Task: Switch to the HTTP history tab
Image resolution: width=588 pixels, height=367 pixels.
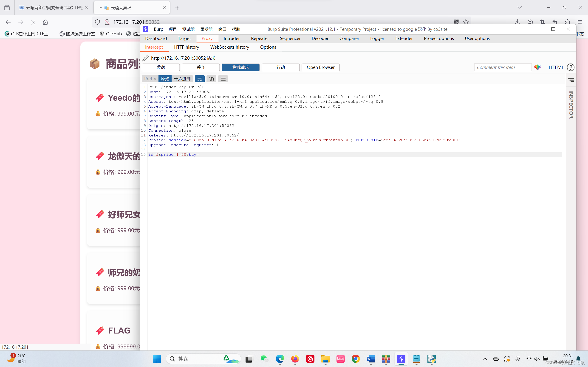Action: tap(186, 47)
